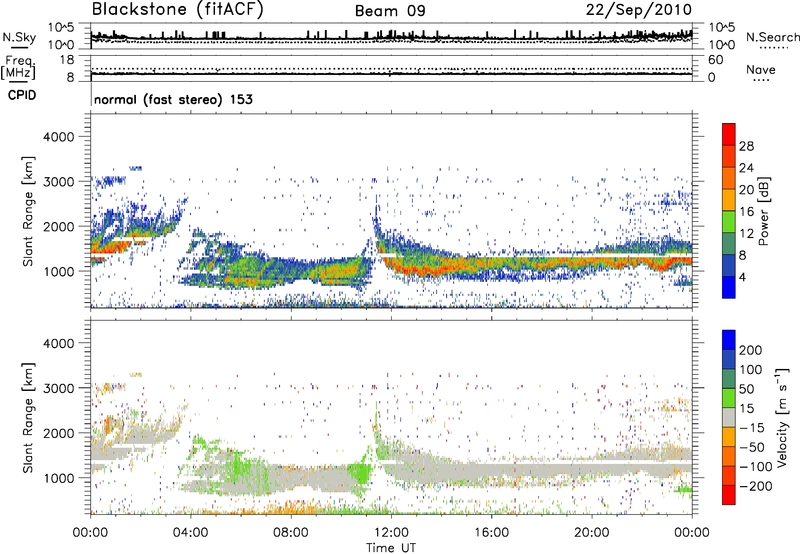Viewport: 800px width, 554px height.
Task: Click the 04:00 time tick label
Action: [190, 533]
